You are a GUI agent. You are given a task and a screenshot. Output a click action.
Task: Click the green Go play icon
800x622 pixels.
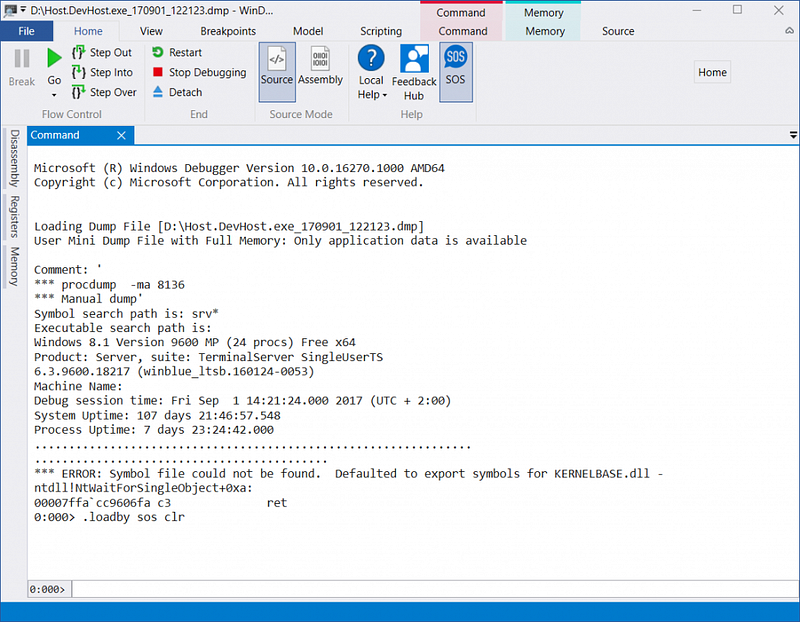[x=54, y=58]
